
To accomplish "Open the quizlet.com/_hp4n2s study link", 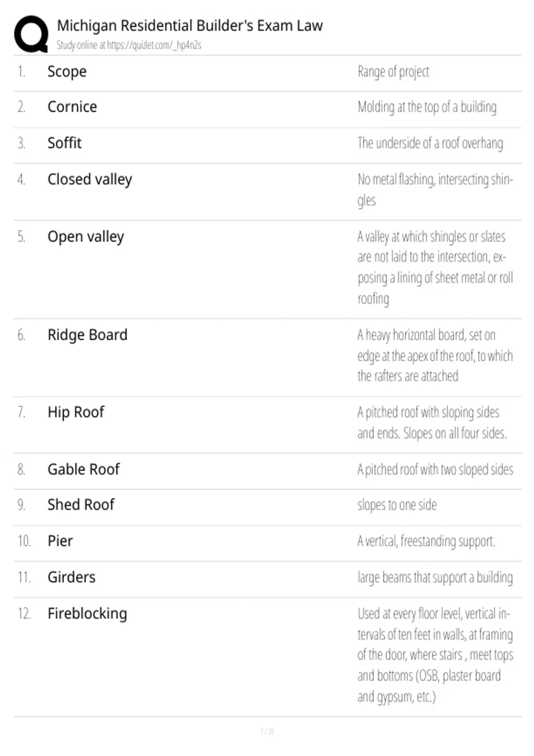I will (154, 45).
